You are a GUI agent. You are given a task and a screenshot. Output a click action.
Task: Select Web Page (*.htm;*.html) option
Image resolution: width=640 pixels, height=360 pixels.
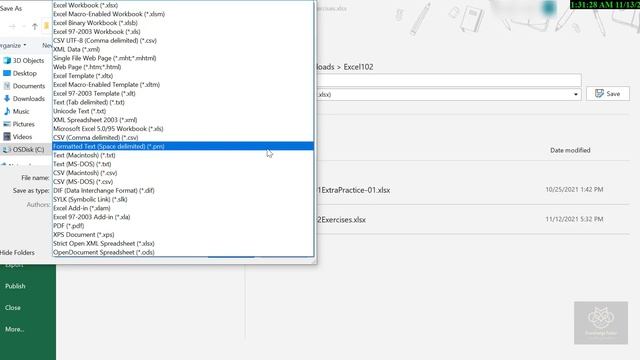tap(183, 67)
